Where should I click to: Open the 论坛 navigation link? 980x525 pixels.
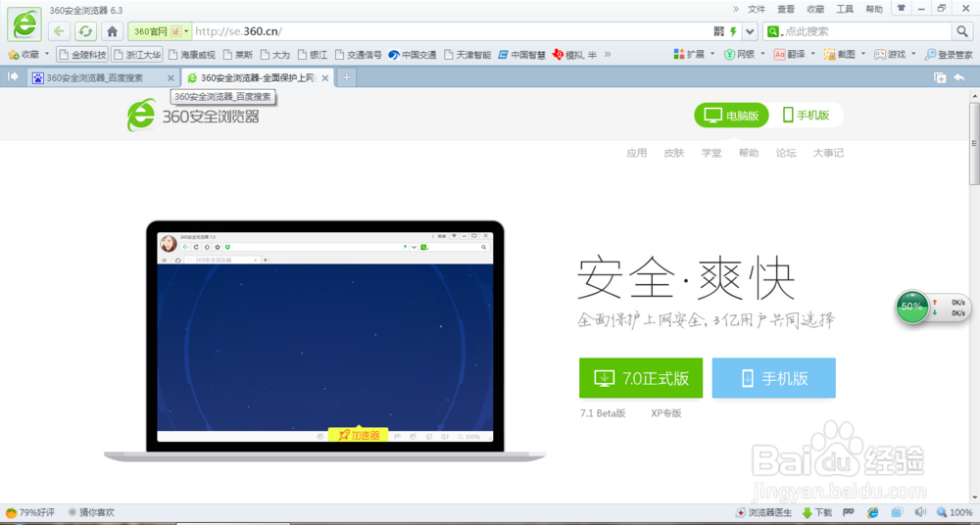click(786, 153)
